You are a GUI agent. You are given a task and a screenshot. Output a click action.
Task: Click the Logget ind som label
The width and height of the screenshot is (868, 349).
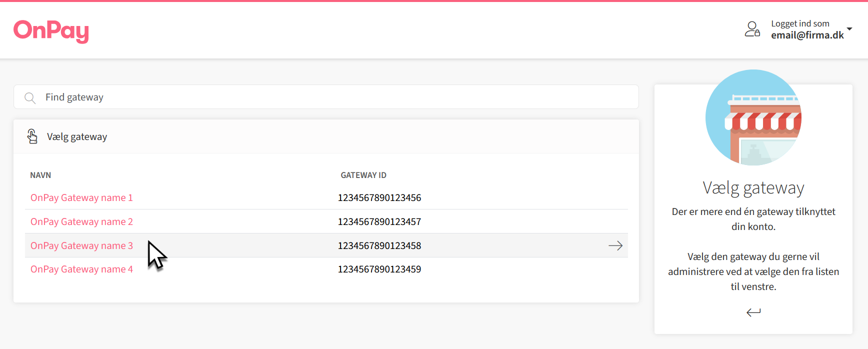click(799, 23)
